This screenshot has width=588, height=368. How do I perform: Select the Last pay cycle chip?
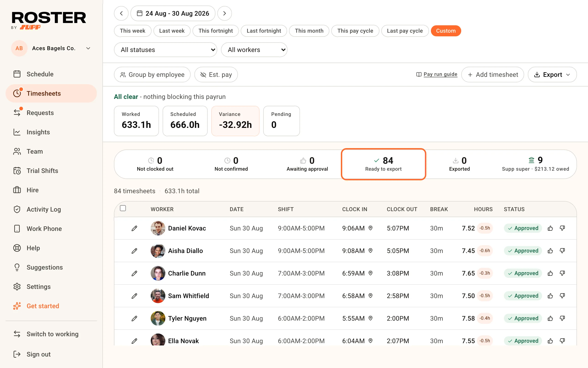(405, 31)
